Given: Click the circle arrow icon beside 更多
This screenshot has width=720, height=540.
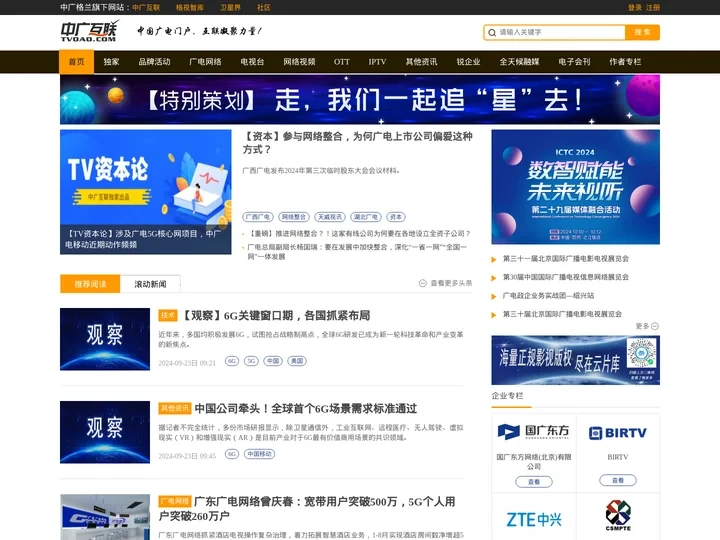Looking at the screenshot, I should click(x=655, y=326).
